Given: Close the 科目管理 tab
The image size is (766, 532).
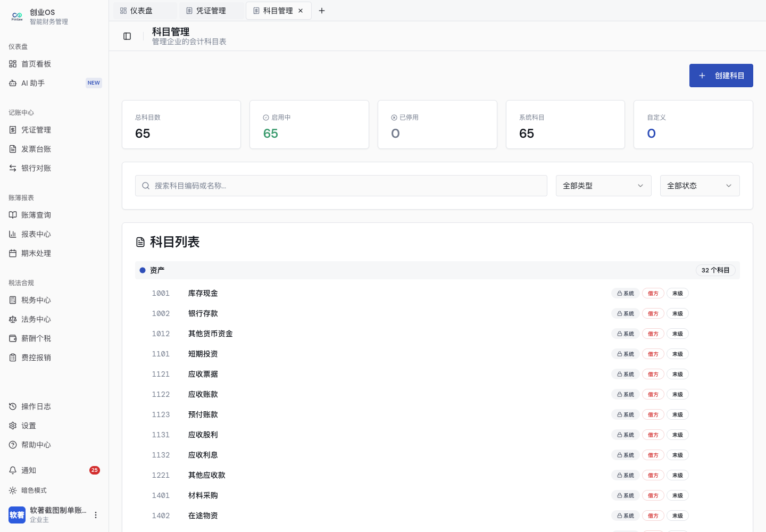Looking at the screenshot, I should [x=301, y=11].
